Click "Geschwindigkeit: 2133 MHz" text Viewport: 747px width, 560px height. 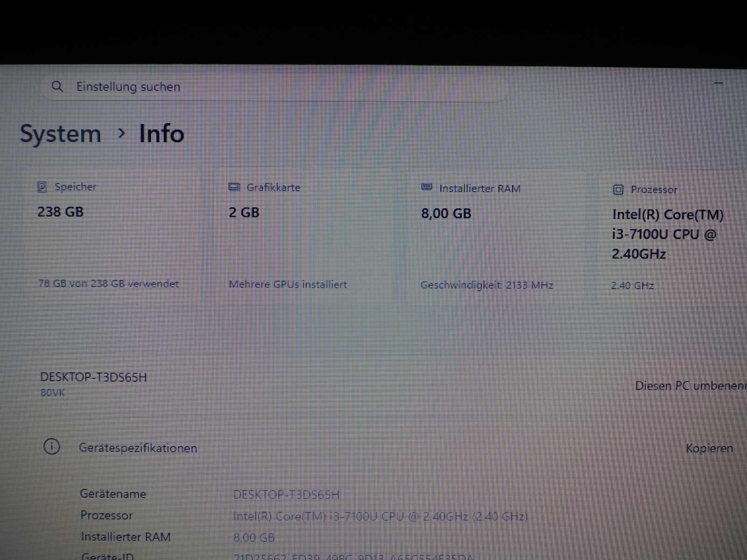487,285
